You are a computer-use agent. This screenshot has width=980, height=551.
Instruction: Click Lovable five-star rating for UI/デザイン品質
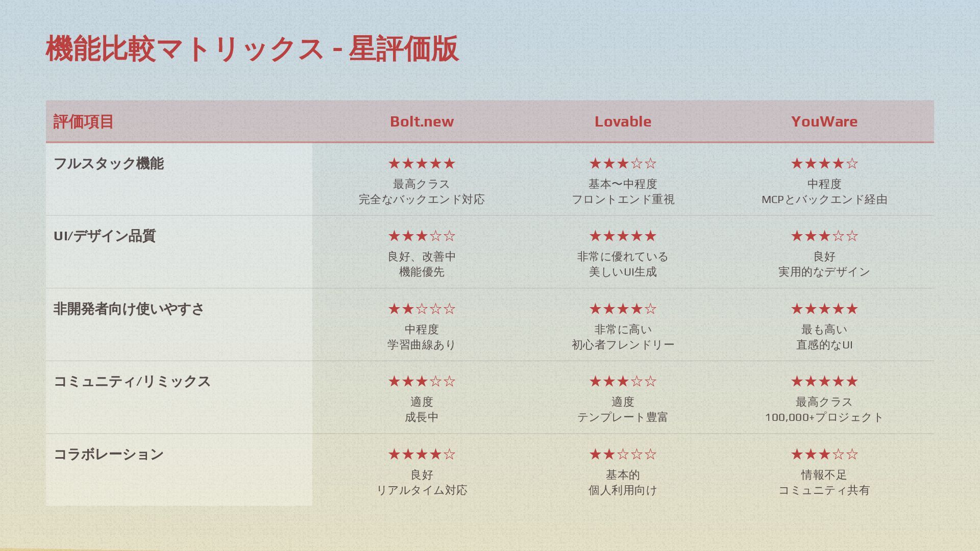click(x=623, y=236)
